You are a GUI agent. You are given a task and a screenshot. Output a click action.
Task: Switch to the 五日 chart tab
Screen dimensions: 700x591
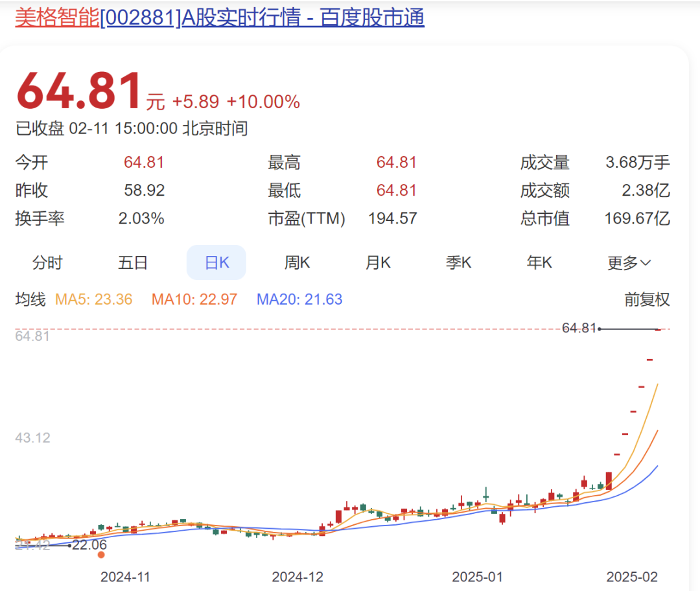[x=133, y=262]
